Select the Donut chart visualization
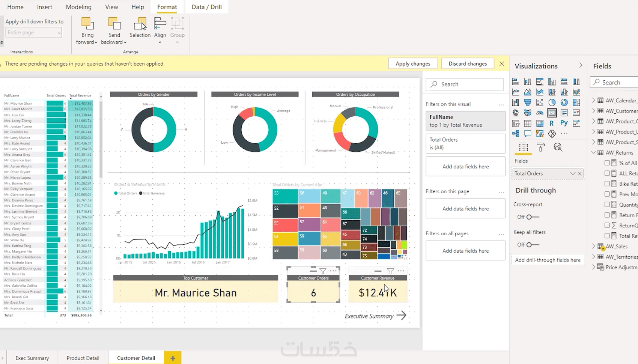 (x=564, y=102)
